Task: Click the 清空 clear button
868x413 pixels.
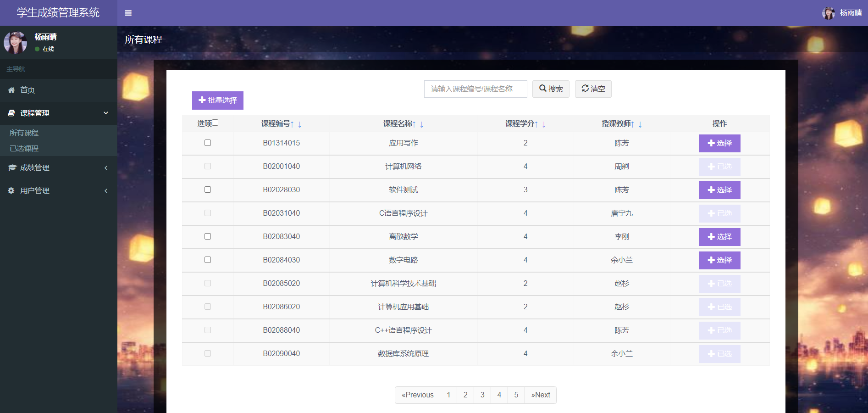Action: click(593, 89)
